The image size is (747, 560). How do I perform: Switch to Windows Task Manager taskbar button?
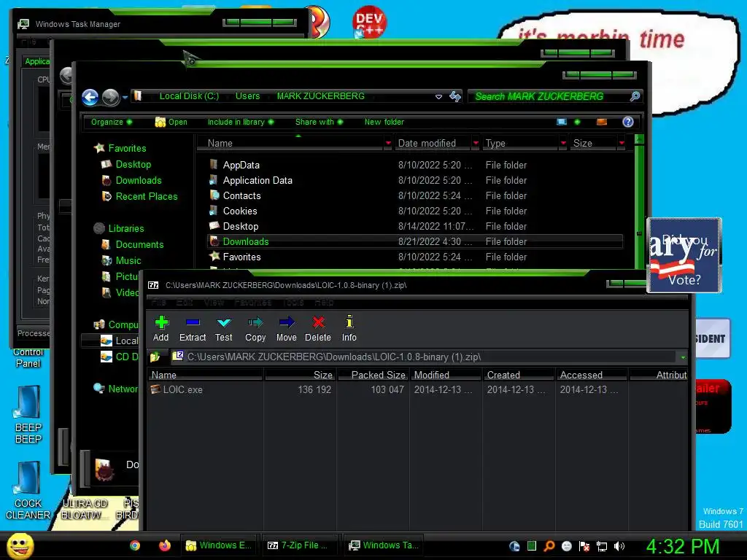(384, 545)
